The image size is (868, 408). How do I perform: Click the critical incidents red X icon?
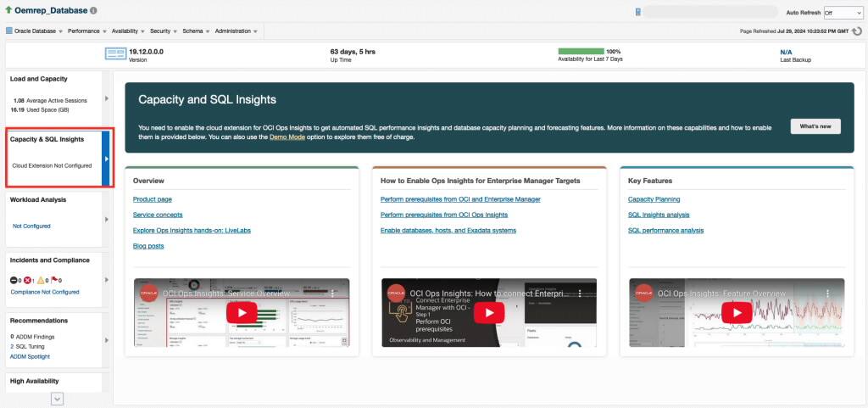27,281
